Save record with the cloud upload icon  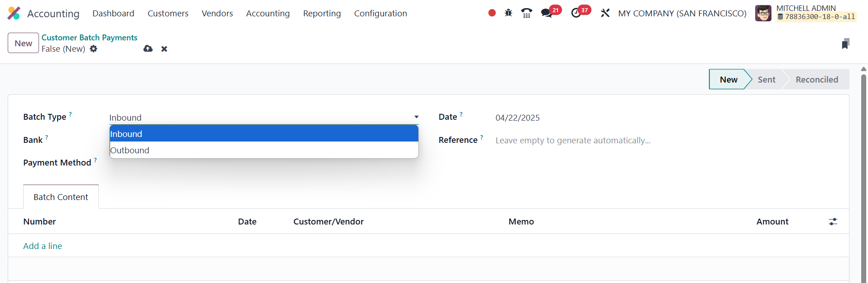[148, 49]
